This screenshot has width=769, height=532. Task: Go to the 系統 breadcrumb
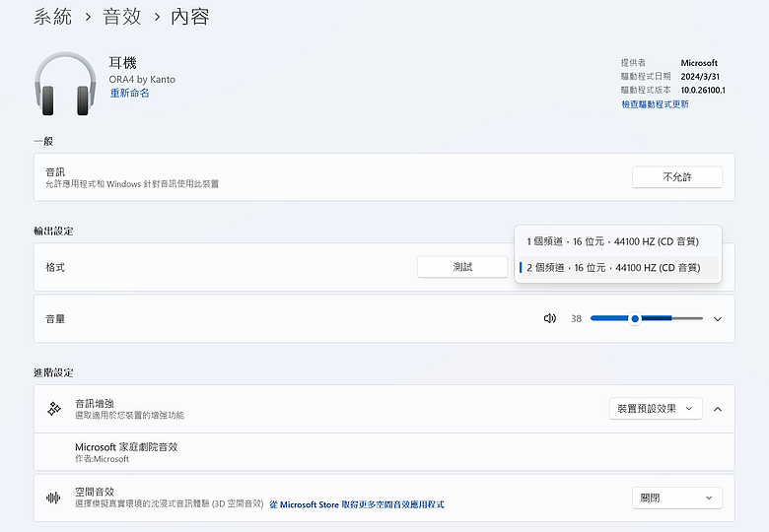pos(53,17)
